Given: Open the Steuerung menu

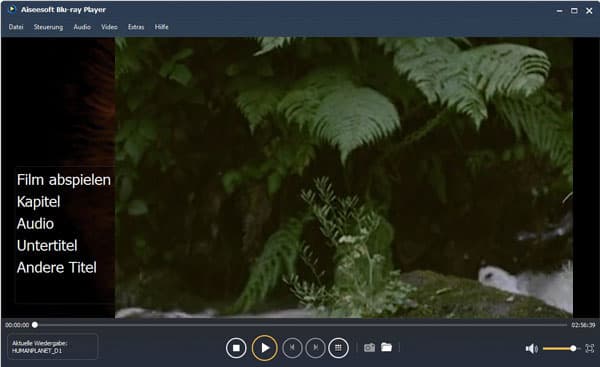Looking at the screenshot, I should tap(48, 27).
